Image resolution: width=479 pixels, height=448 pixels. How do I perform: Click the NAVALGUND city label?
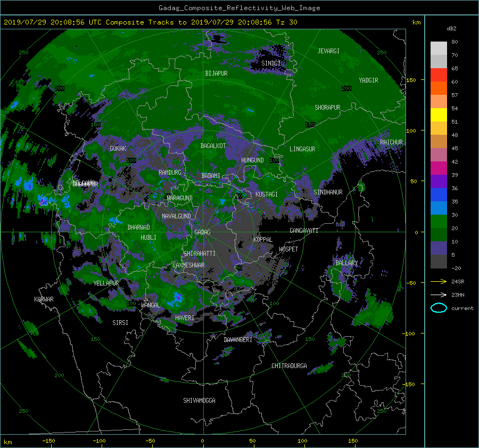click(x=176, y=216)
